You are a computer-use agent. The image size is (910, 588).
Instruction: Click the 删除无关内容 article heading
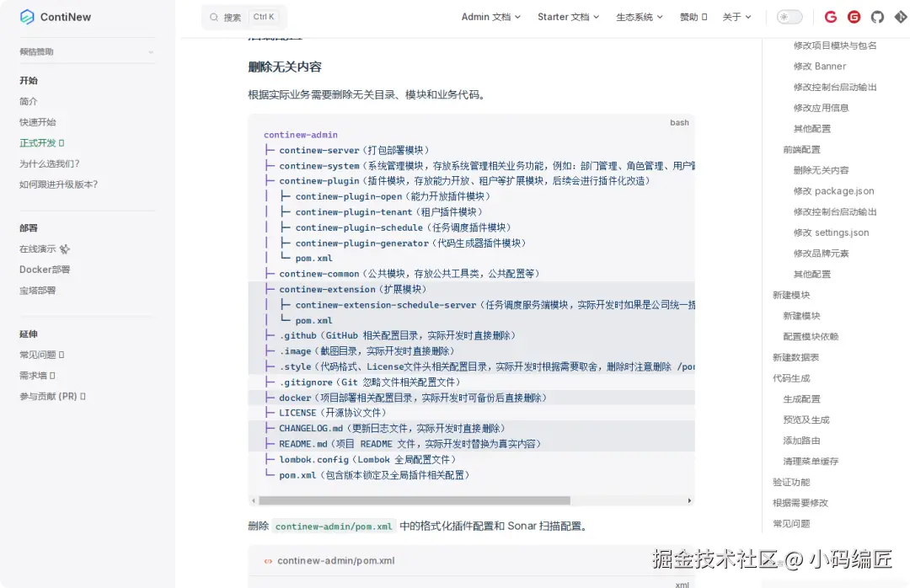tap(285, 67)
